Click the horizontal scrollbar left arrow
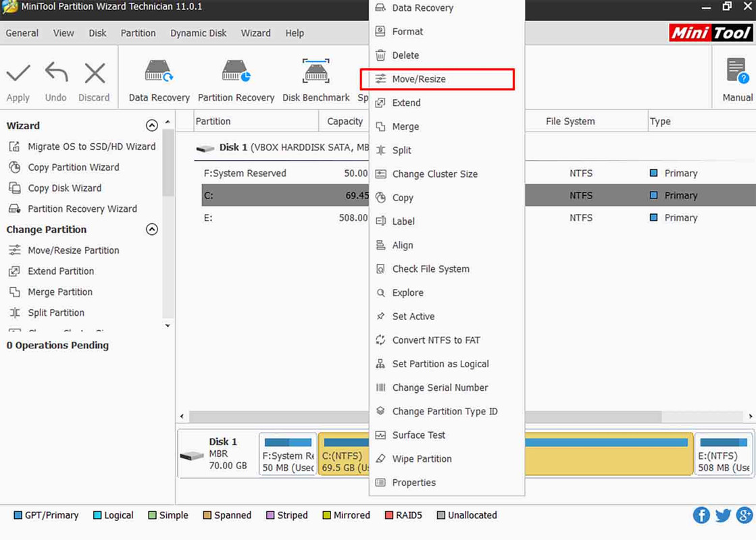The width and height of the screenshot is (756, 540). [x=182, y=416]
